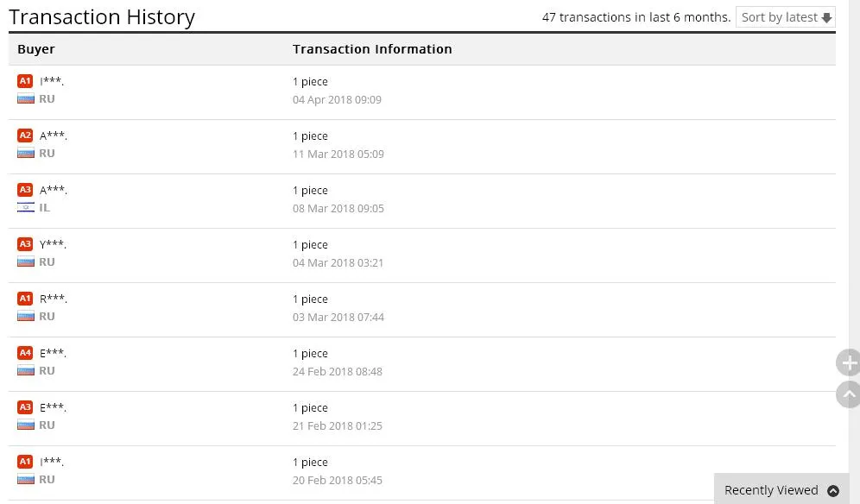Screen dimensions: 860x504
Task: Expand the Recently Viewed panel
Action: pos(781,489)
